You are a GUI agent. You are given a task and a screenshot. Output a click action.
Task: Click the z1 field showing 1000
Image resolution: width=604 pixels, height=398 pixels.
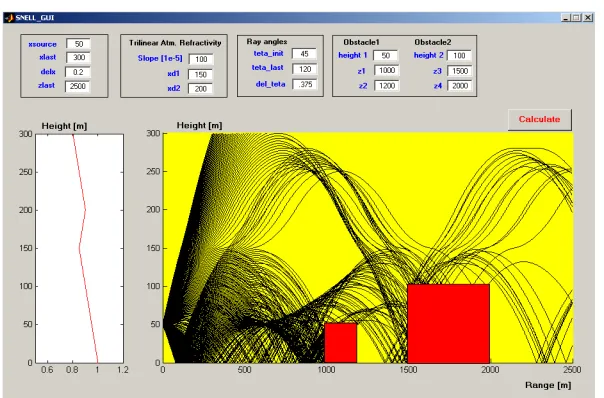(x=387, y=71)
